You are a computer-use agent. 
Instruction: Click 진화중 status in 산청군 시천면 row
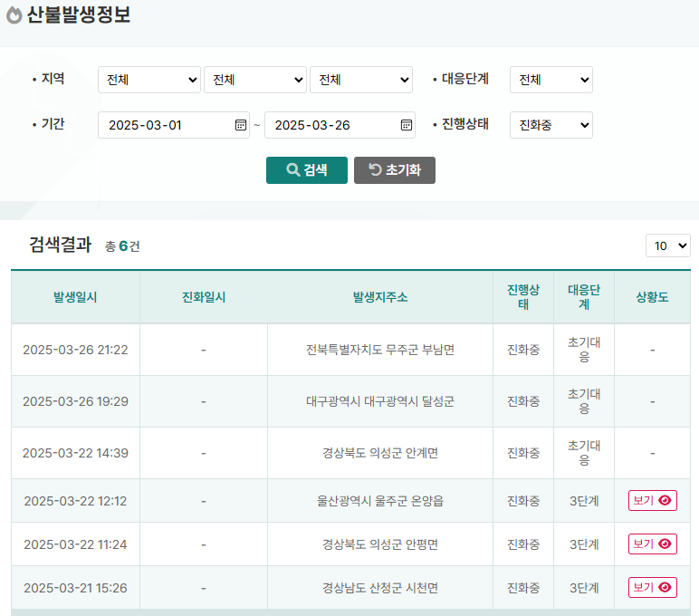click(x=523, y=588)
